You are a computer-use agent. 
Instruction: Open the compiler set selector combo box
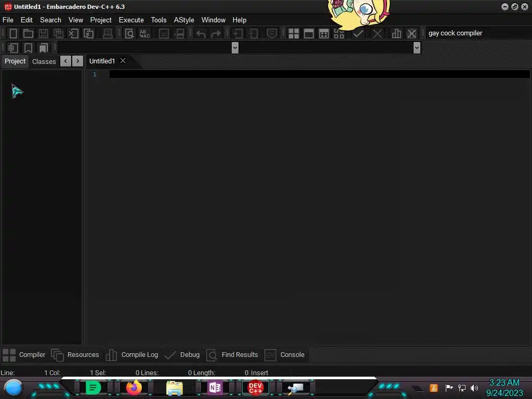(x=478, y=33)
